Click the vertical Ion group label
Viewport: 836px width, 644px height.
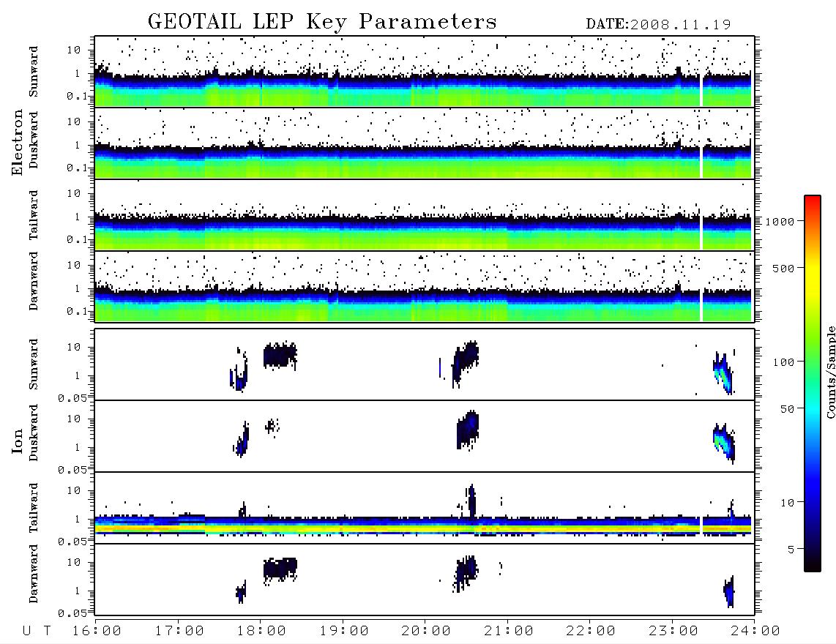coord(18,441)
